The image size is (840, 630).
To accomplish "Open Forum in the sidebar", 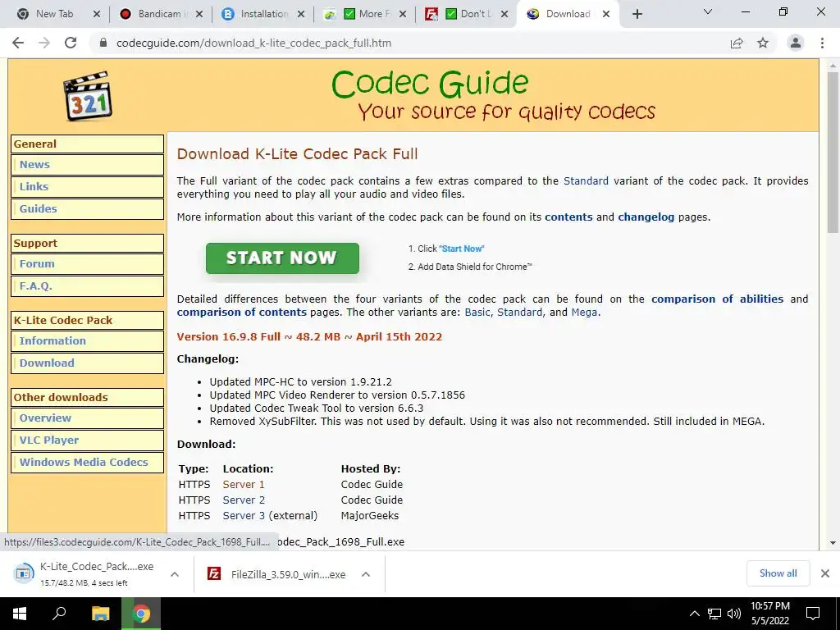I will [87, 264].
